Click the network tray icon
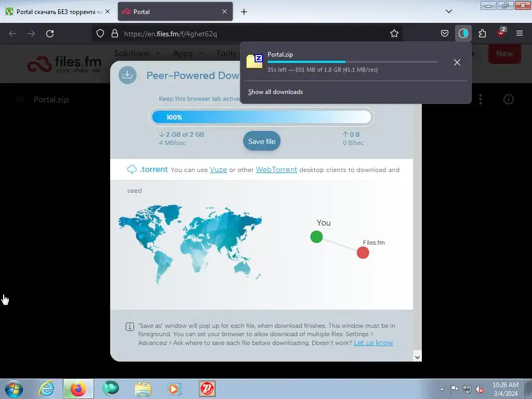Viewport: 532px width, 399px height. pos(467,389)
